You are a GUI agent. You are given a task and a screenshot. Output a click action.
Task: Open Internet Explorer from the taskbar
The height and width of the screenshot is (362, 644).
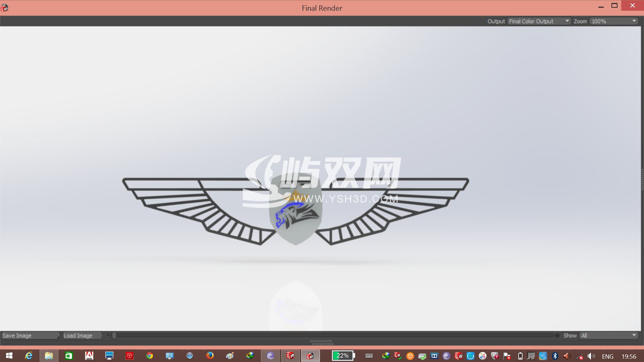(29, 356)
